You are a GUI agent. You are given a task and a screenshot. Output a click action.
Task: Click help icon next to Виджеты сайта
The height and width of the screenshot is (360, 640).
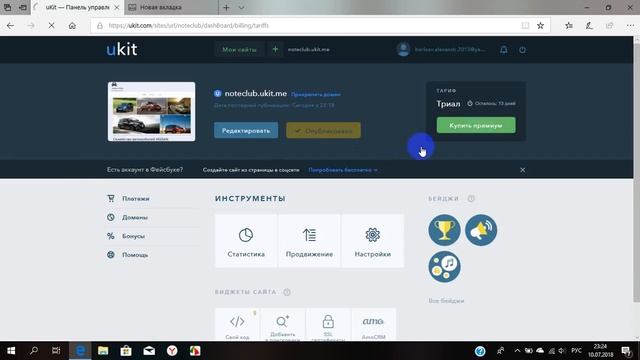pyautogui.click(x=287, y=292)
